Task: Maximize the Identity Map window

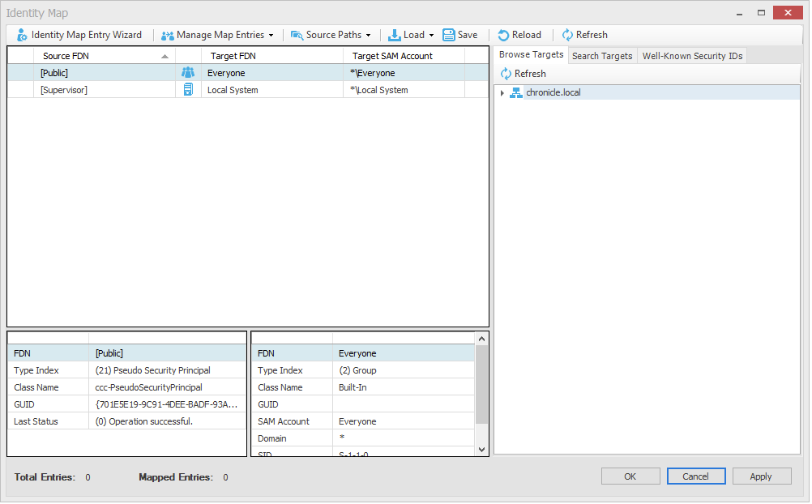Action: click(x=761, y=13)
